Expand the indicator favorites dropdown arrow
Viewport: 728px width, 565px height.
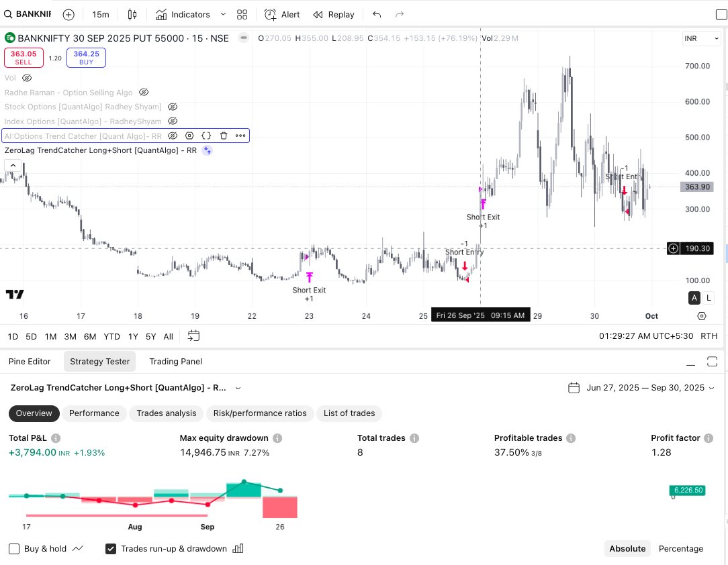tap(223, 14)
